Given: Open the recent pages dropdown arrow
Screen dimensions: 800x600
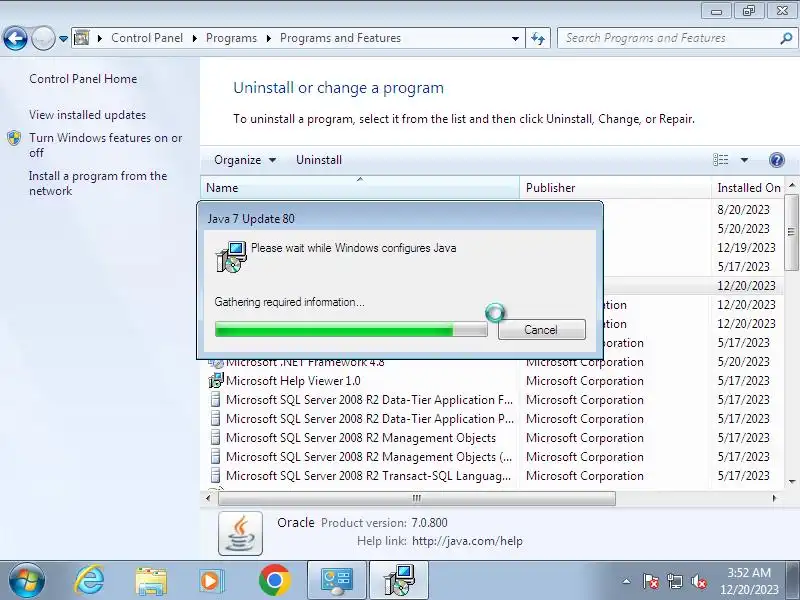Looking at the screenshot, I should [63, 39].
